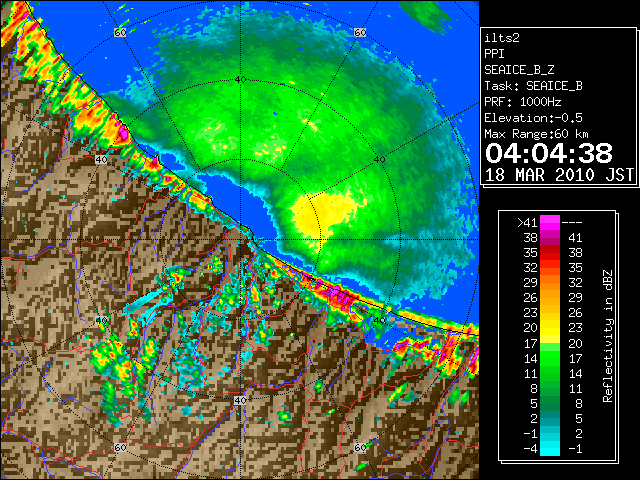640x480 pixels.
Task: Pick the magenta swatch topping the scale
Action: (550, 223)
